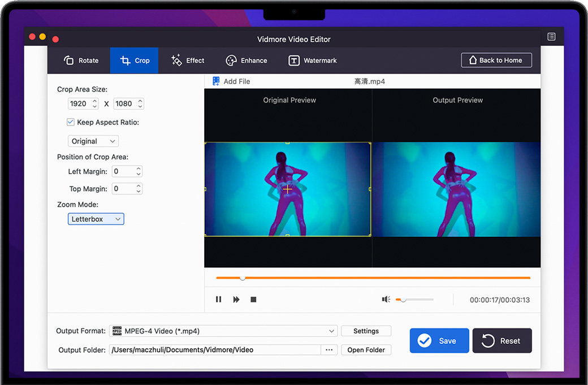The width and height of the screenshot is (588, 385).
Task: Expand the Original aspect ratio dropdown
Action: pos(93,141)
